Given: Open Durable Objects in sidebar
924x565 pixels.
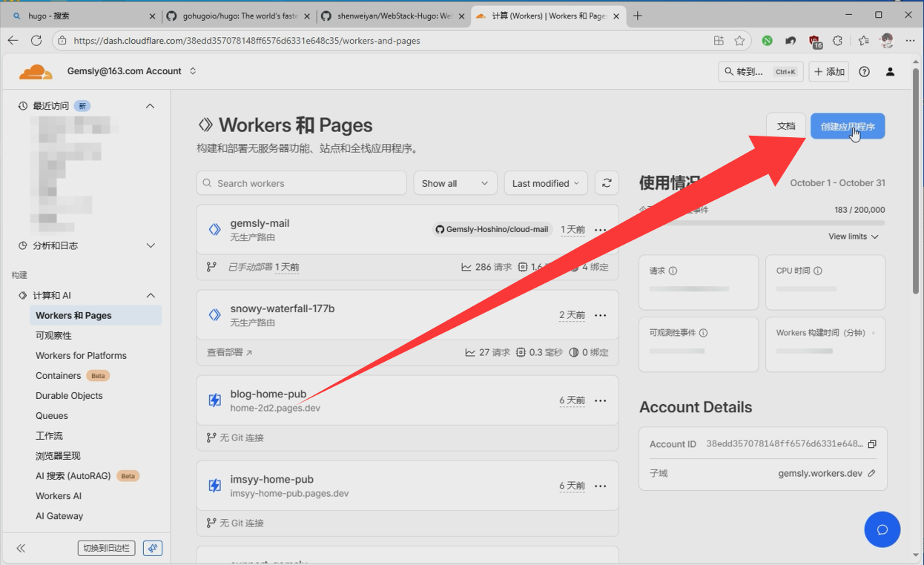Looking at the screenshot, I should coord(69,396).
